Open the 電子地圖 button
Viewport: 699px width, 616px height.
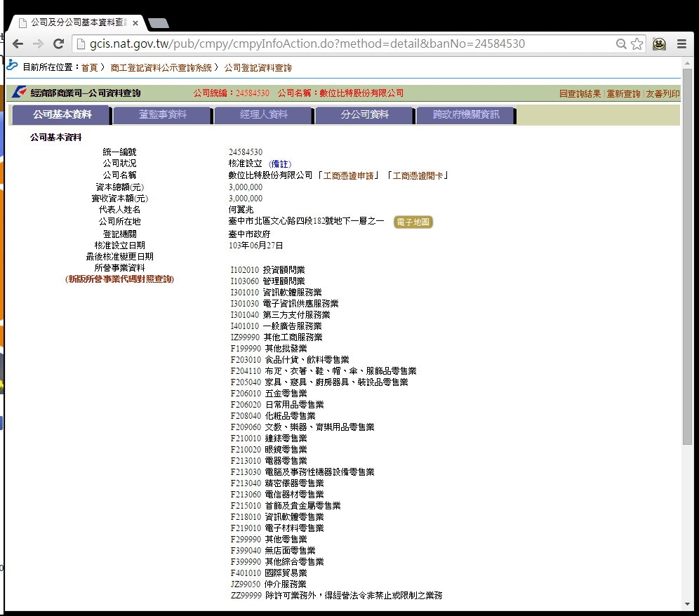click(x=413, y=222)
